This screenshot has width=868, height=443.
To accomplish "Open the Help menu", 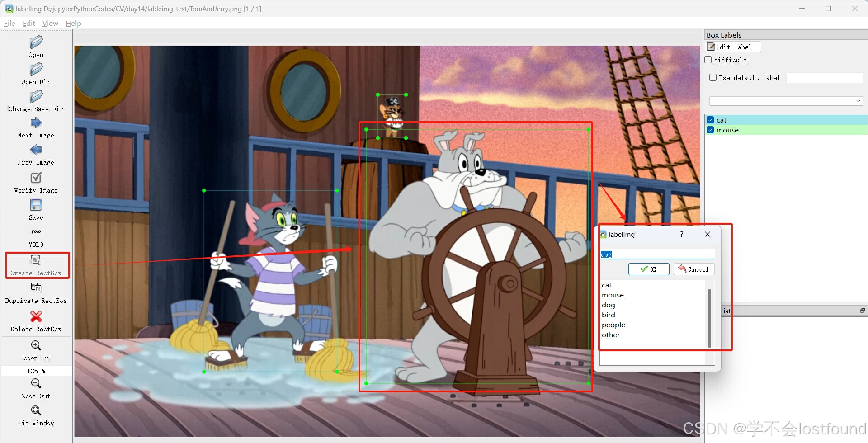I will pyautogui.click(x=73, y=24).
